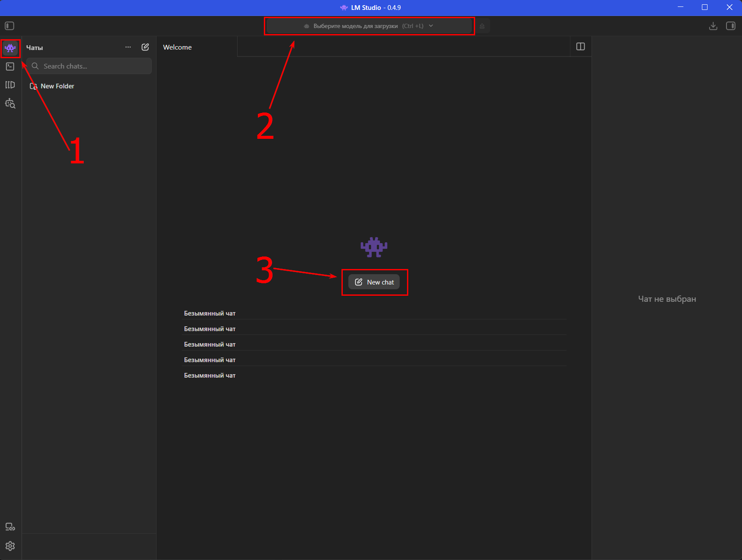Viewport: 742px width, 560px height.
Task: Switch to the Chat section icon
Action: coord(10,48)
